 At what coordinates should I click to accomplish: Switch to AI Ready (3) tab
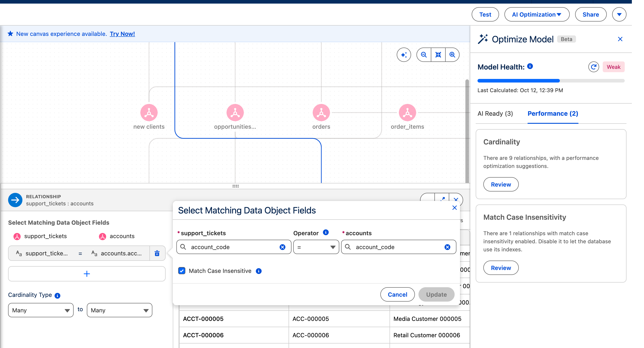click(x=495, y=114)
